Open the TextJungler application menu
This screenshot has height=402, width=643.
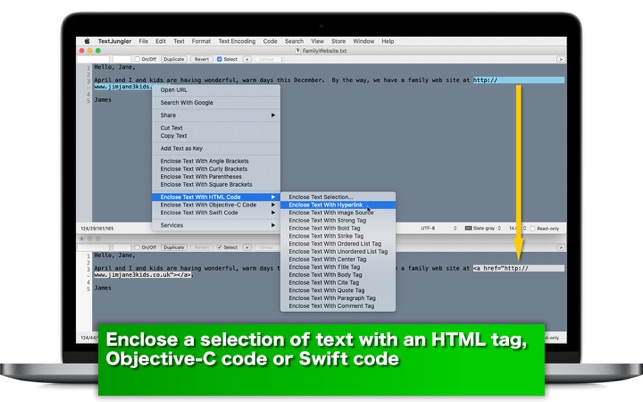click(114, 41)
